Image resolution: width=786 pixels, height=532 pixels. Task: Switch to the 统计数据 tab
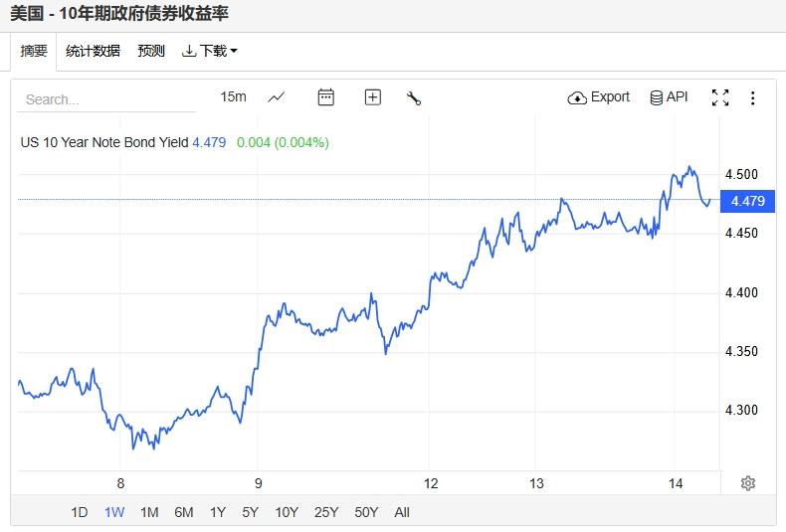[93, 51]
